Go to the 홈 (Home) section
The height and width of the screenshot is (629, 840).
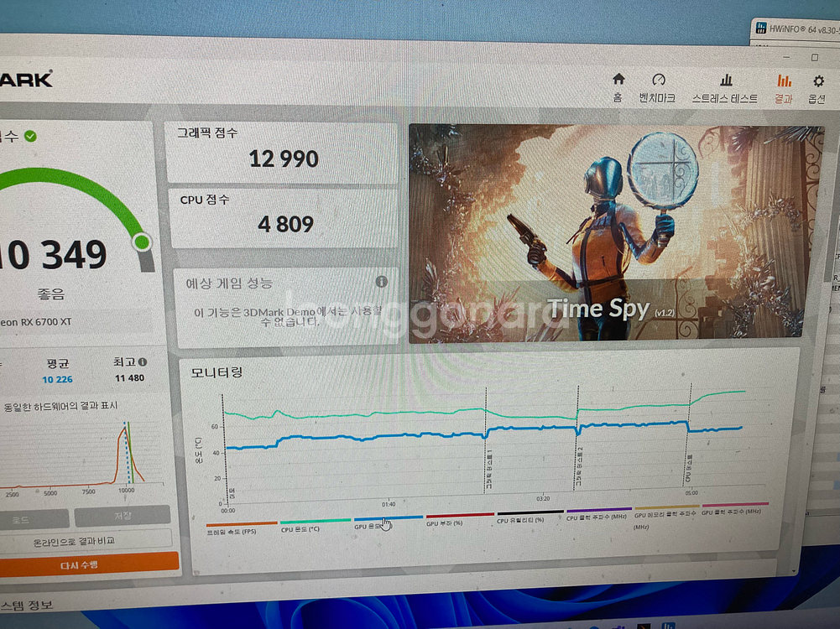point(618,87)
